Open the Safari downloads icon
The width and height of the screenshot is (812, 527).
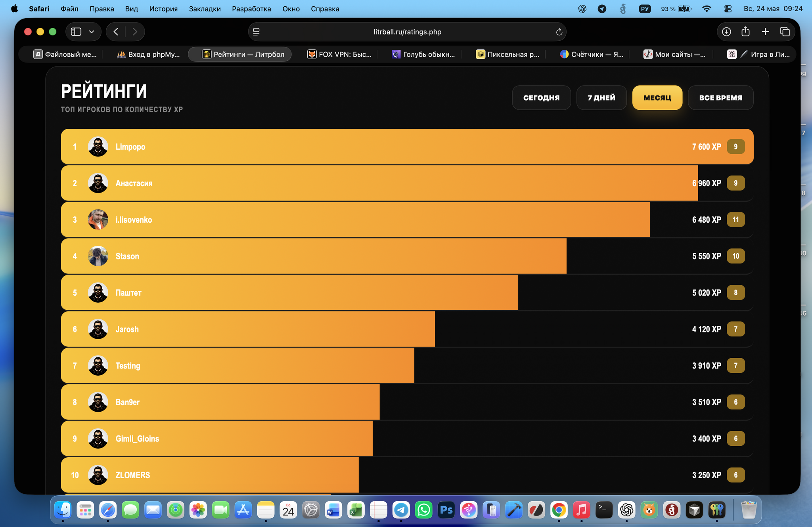pyautogui.click(x=726, y=32)
